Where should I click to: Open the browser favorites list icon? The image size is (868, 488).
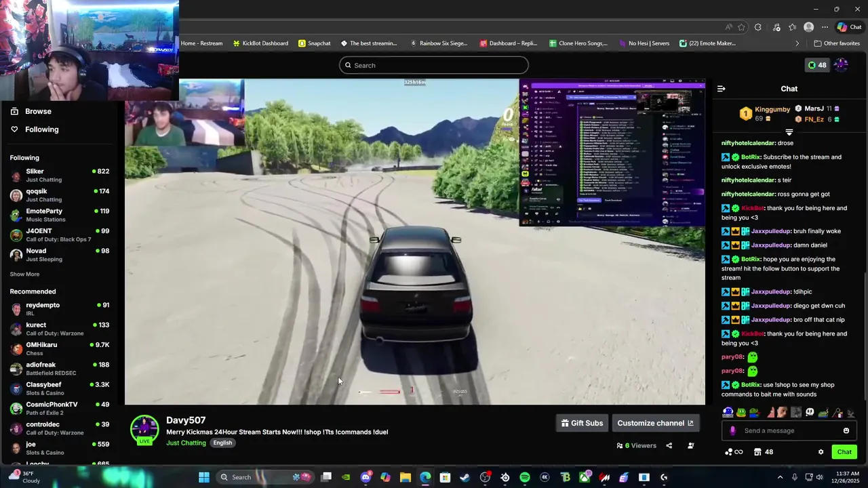tap(792, 27)
